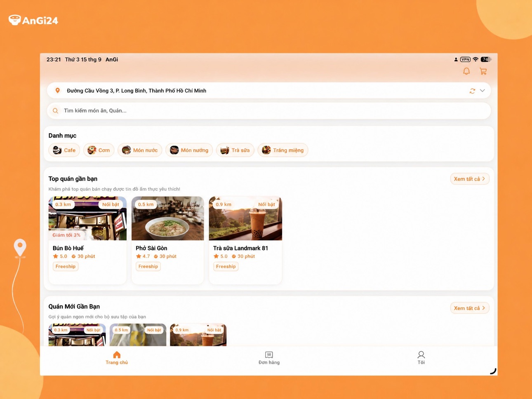This screenshot has height=399, width=532.
Task: Select the Món nướng category chip
Action: [x=189, y=150]
